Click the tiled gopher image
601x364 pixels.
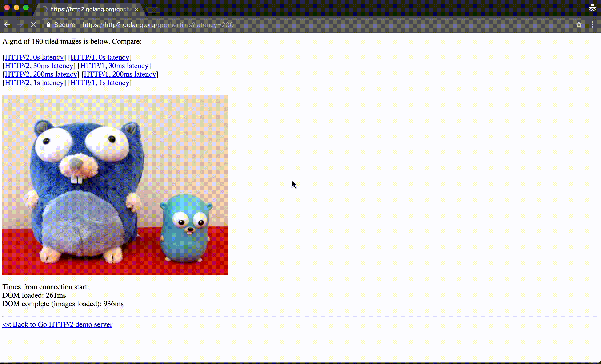point(115,185)
